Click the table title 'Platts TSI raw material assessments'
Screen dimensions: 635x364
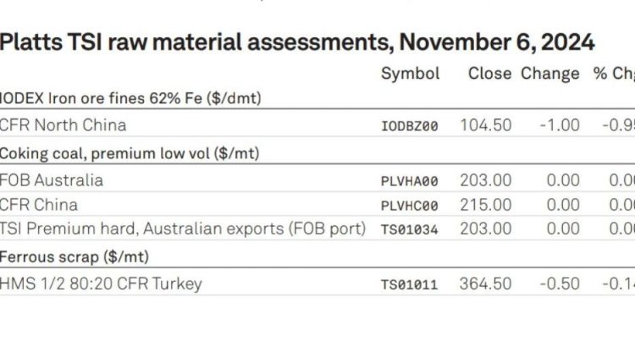196,42
